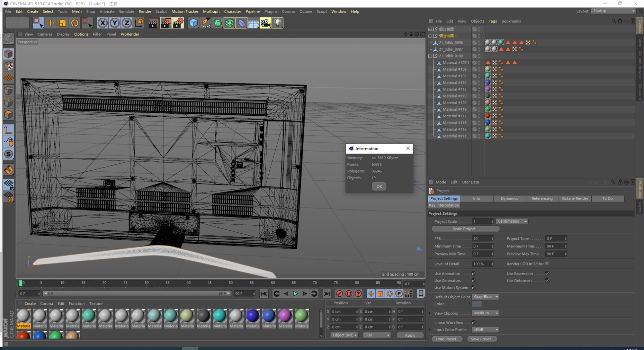This screenshot has width=644, height=350.
Task: Click the Scale Project button
Action: [x=466, y=229]
